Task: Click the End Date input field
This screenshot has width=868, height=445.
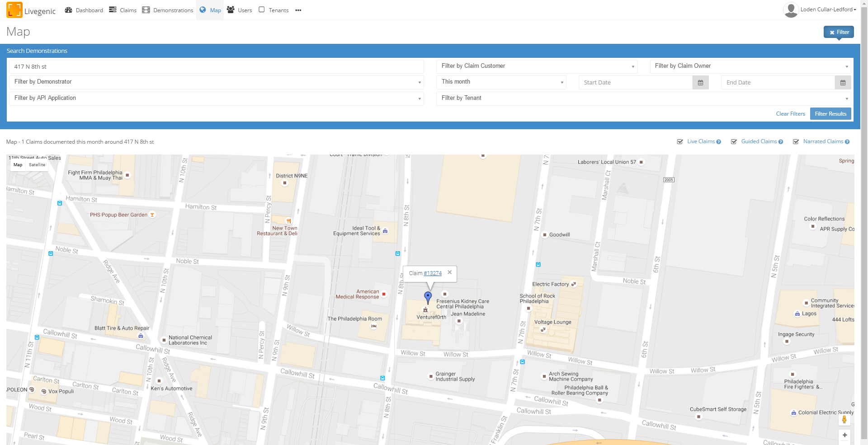Action: [x=778, y=82]
